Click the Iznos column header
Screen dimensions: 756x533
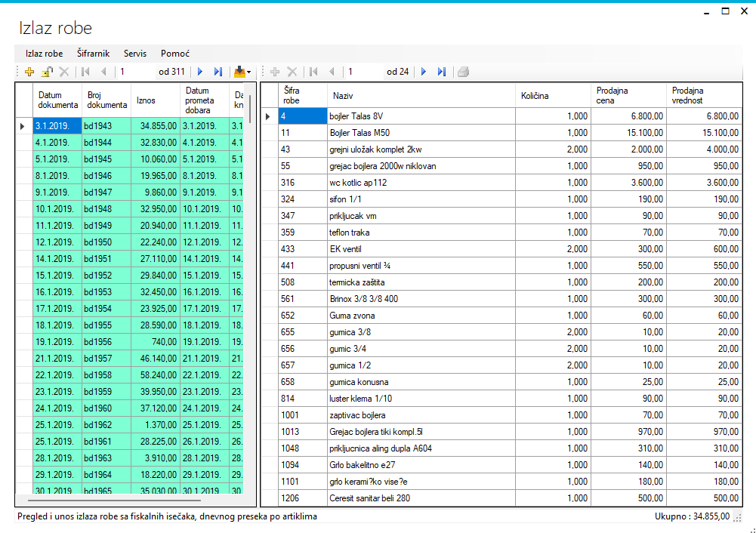[155, 100]
